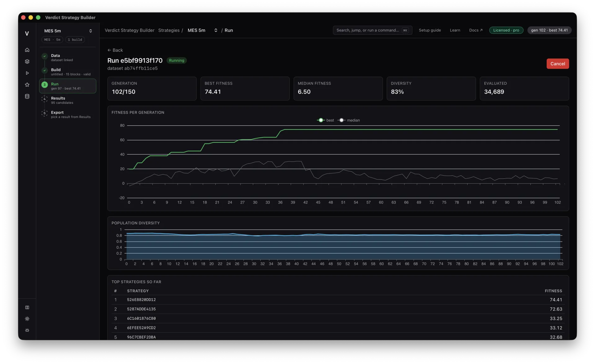Click the Median Fitness 6.50 card
Viewport: 595px width, 364px height.
[x=338, y=88]
